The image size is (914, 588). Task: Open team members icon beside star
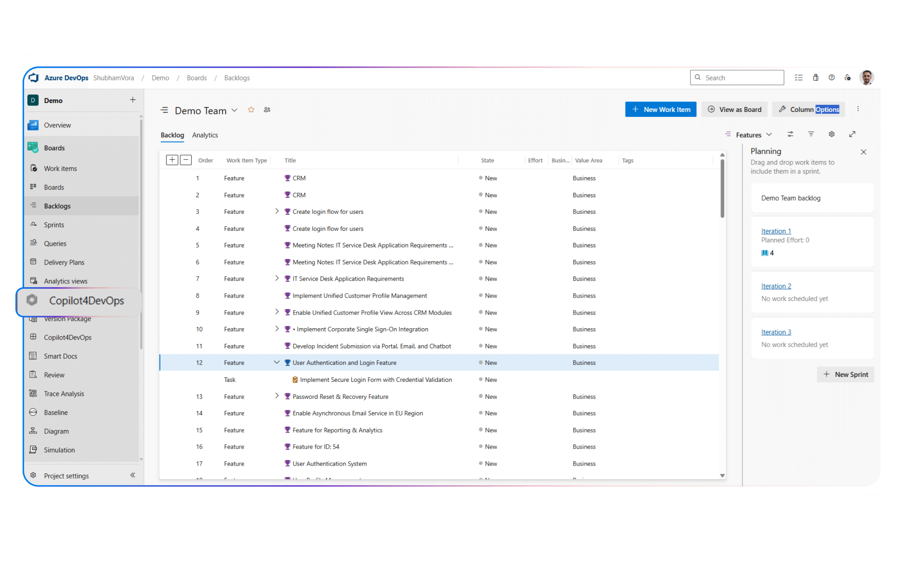click(267, 110)
